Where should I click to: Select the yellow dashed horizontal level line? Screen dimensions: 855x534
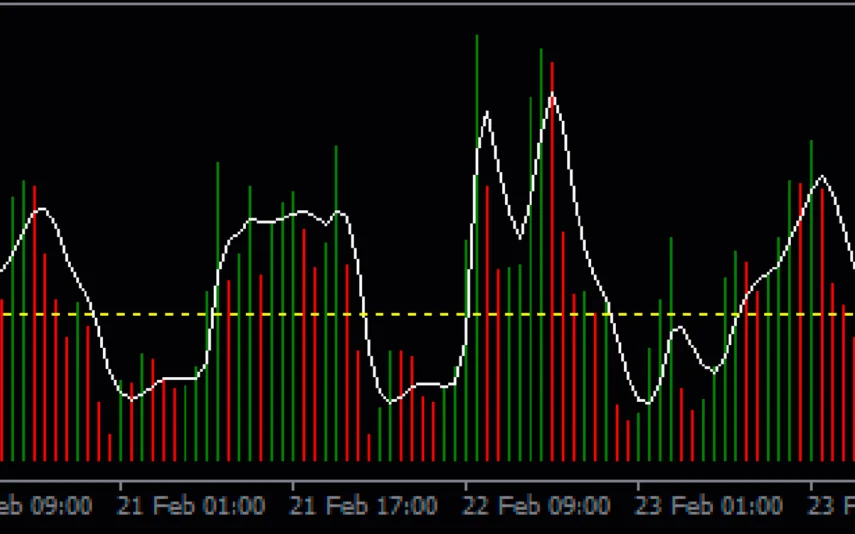coord(400,314)
